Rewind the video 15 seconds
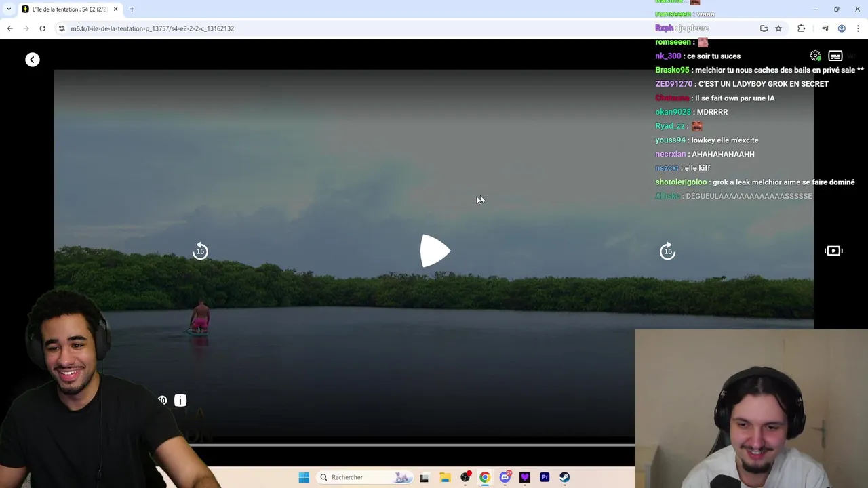The height and width of the screenshot is (488, 868). pos(200,251)
